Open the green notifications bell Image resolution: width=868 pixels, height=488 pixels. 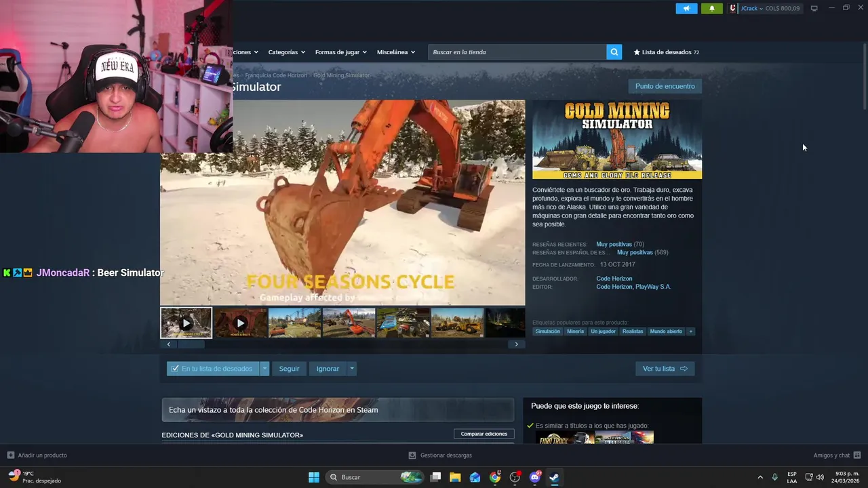coord(712,8)
